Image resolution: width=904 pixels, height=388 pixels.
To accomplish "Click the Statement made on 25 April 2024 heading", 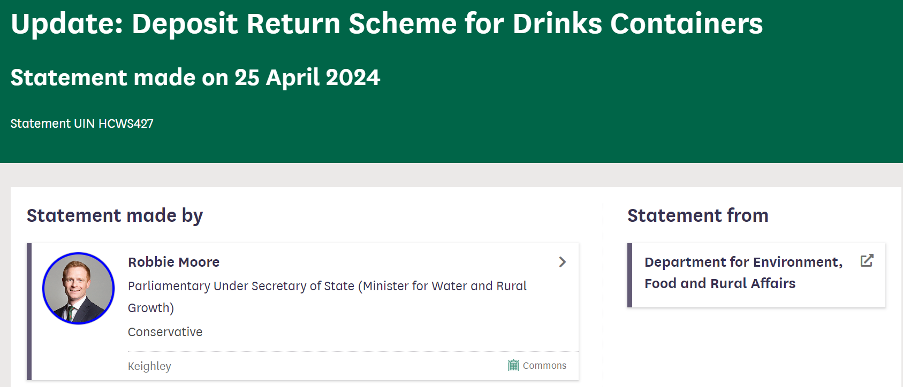I will tap(195, 77).
